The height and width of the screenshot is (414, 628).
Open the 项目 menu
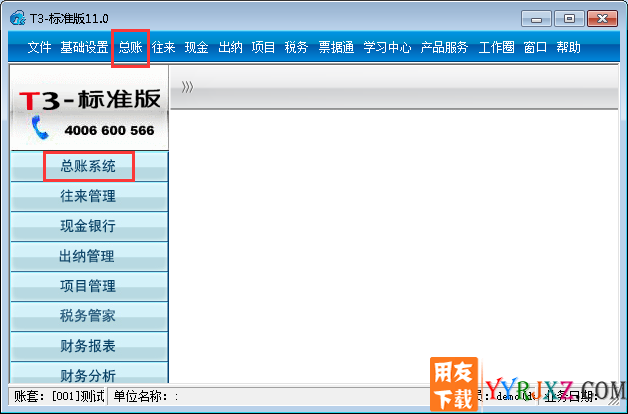pos(263,48)
